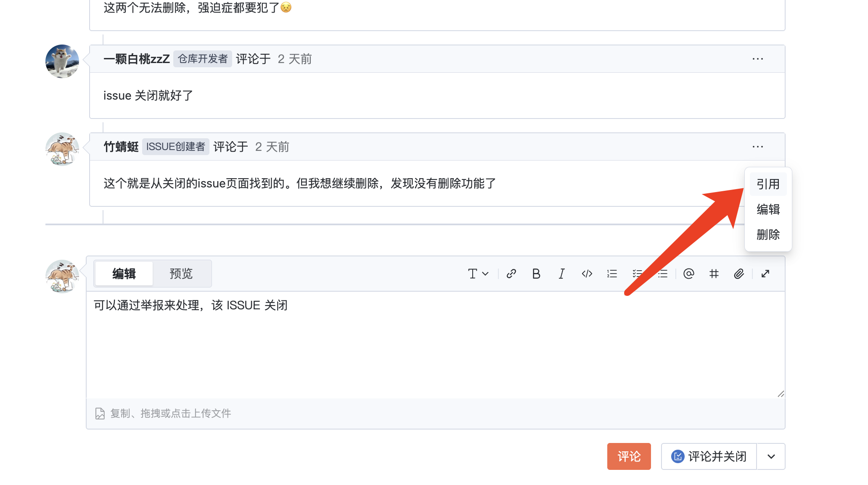The width and height of the screenshot is (868, 485).
Task: Choose 删除 in the open context menu
Action: point(767,235)
